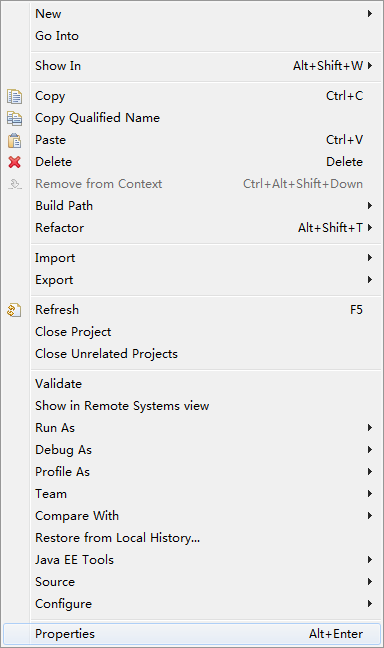Open the Java EE Tools submenu

206,560
